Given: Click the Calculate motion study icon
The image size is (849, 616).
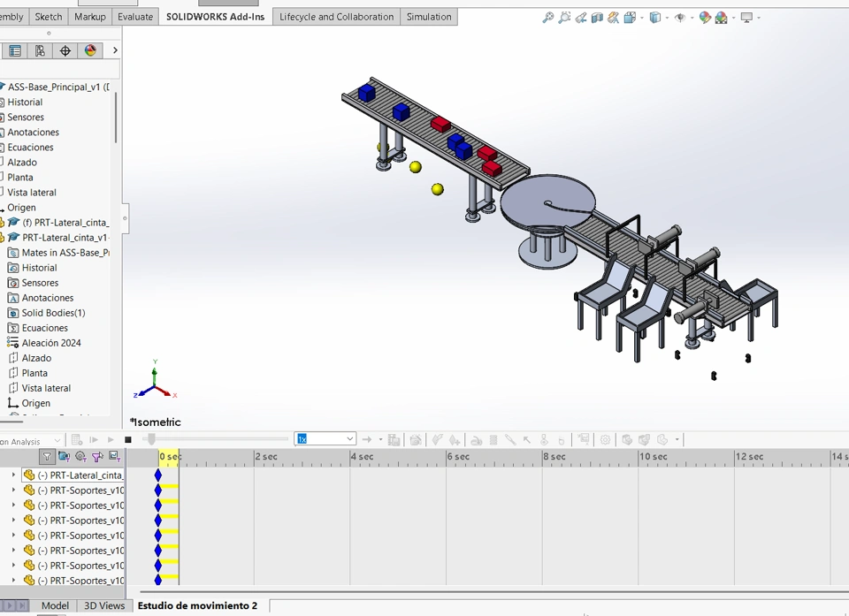Looking at the screenshot, I should [x=77, y=440].
